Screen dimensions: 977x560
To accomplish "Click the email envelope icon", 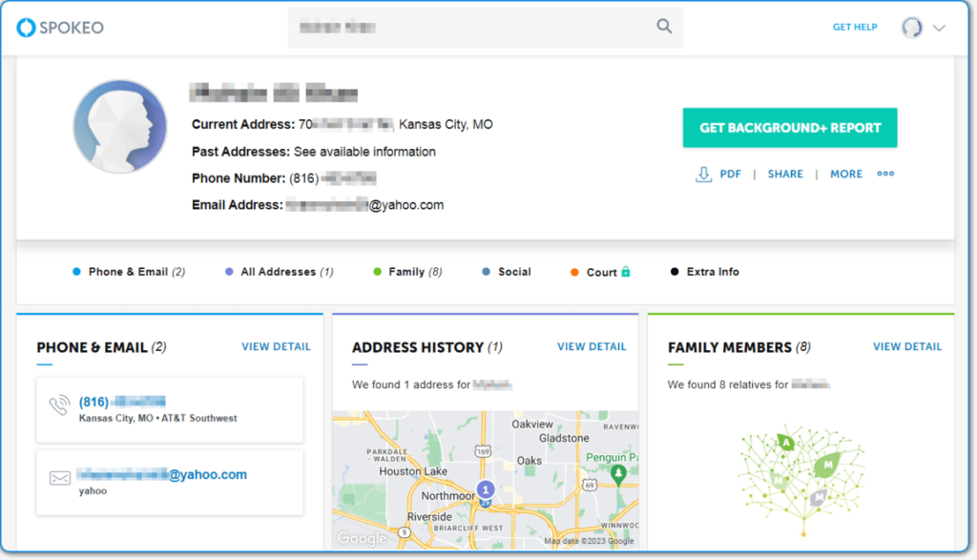I will (59, 479).
